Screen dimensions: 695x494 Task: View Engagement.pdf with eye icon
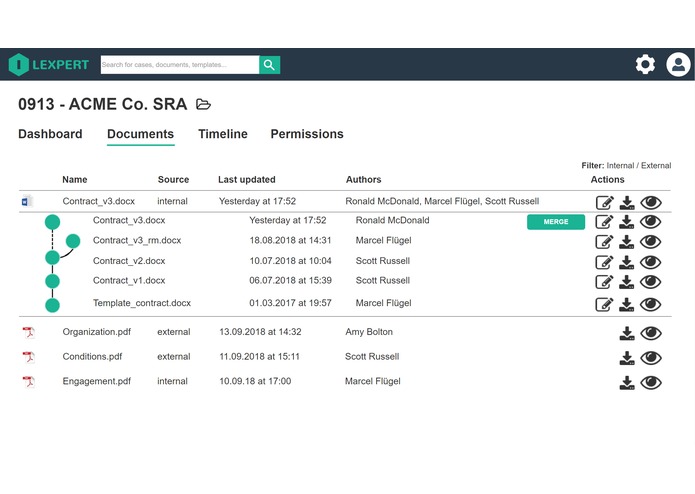click(651, 382)
